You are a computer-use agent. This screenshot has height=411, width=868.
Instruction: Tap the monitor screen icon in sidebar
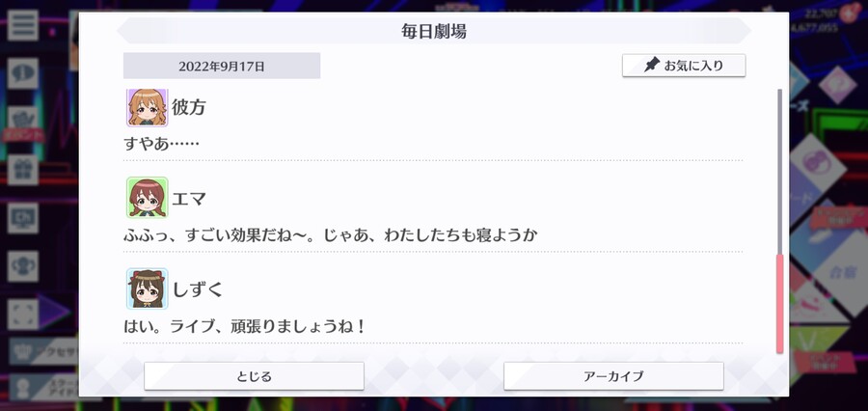[23, 218]
